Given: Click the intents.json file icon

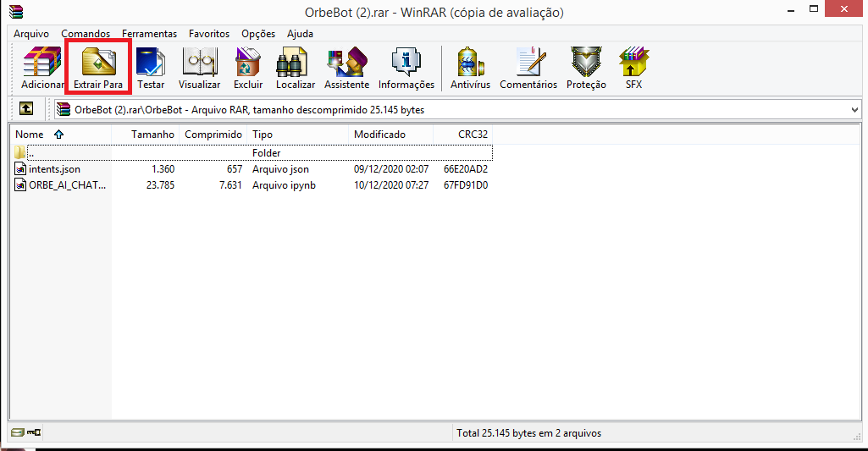Looking at the screenshot, I should tap(20, 168).
